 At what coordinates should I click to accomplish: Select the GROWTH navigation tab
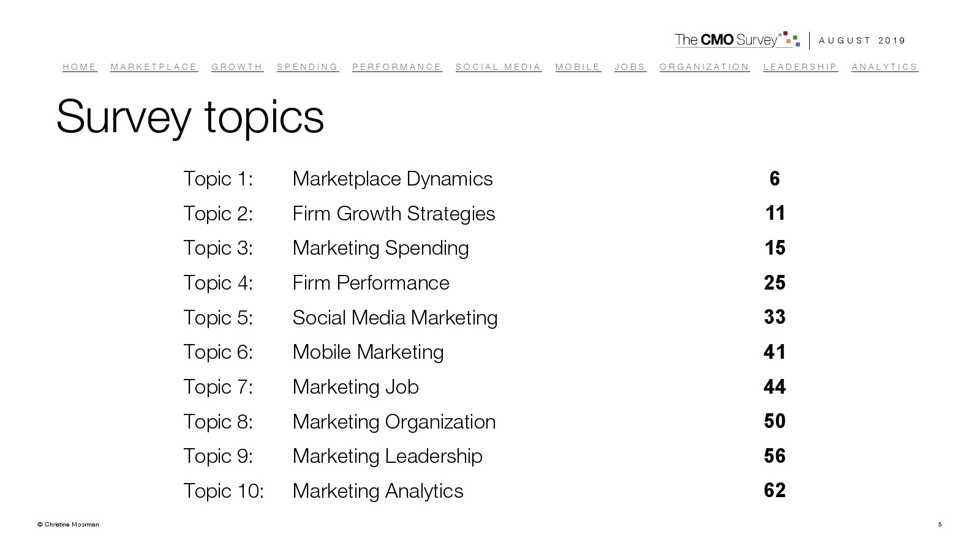coord(237,67)
